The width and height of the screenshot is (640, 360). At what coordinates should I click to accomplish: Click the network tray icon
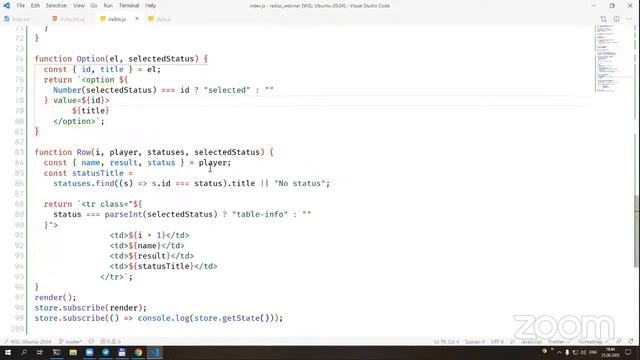pos(575,353)
